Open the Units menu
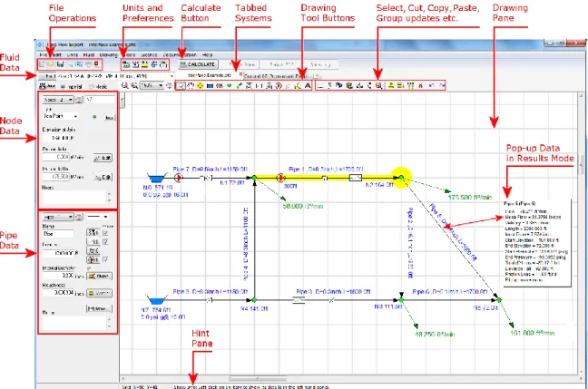This screenshot has width=588, height=389. point(73,54)
